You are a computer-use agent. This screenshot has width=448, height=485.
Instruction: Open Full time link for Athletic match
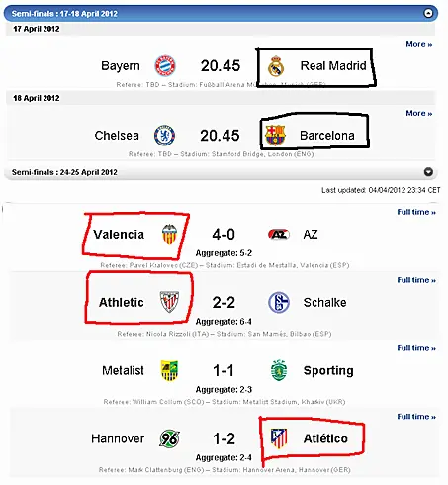tap(416, 280)
